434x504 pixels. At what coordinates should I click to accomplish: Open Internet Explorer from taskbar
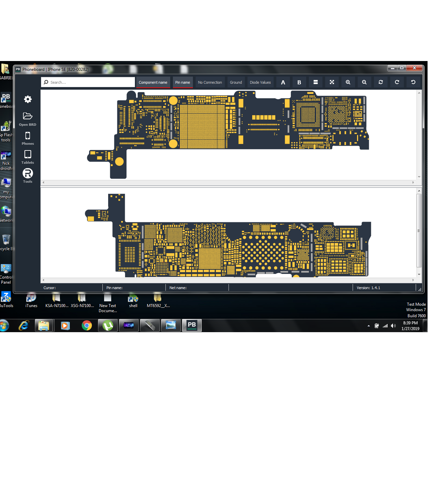(x=23, y=326)
